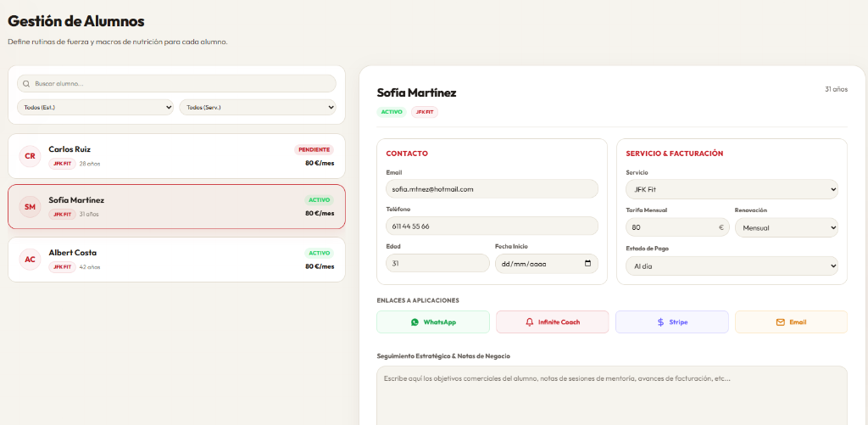This screenshot has width=868, height=425.
Task: Open the Infinite Coach link
Action: pyautogui.click(x=552, y=322)
